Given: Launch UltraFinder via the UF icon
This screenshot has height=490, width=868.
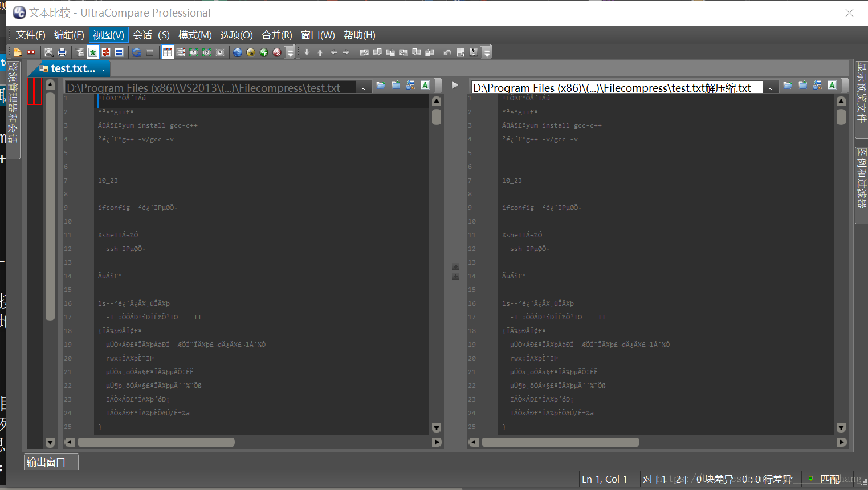Looking at the screenshot, I should pyautogui.click(x=264, y=52).
